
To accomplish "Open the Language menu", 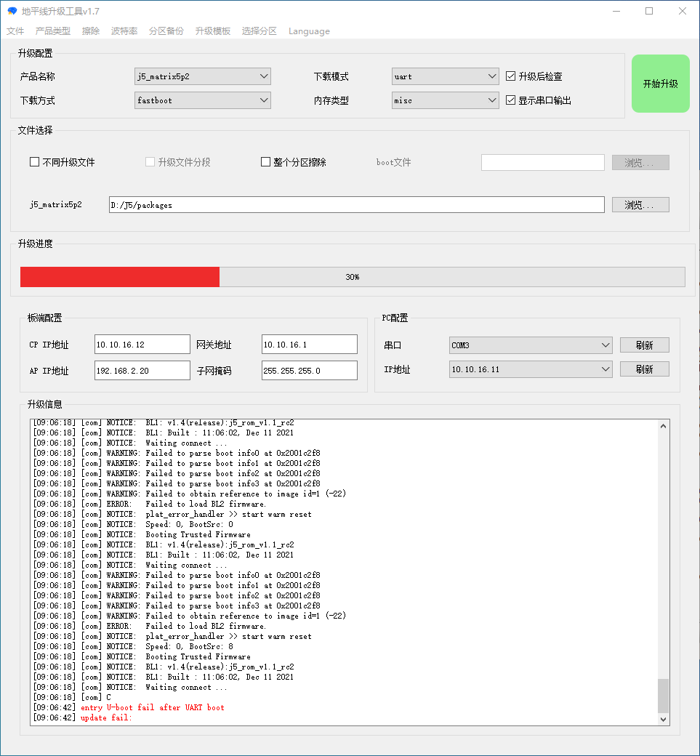I will (x=309, y=31).
